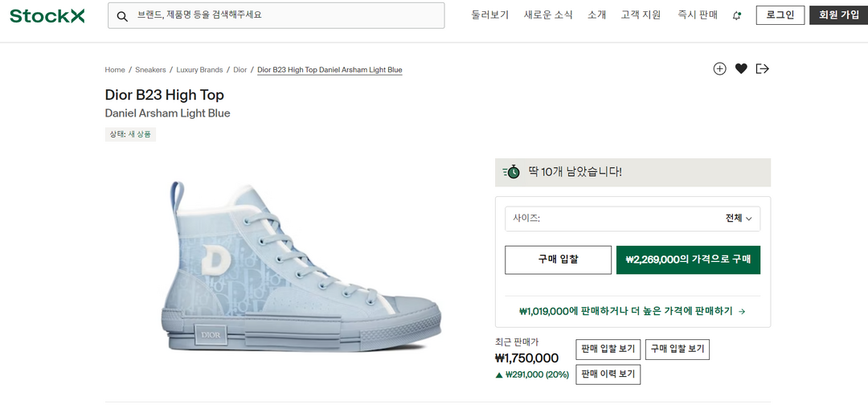This screenshot has height=405, width=868.
Task: Click 판매 입찰 보기 button
Action: (x=608, y=350)
